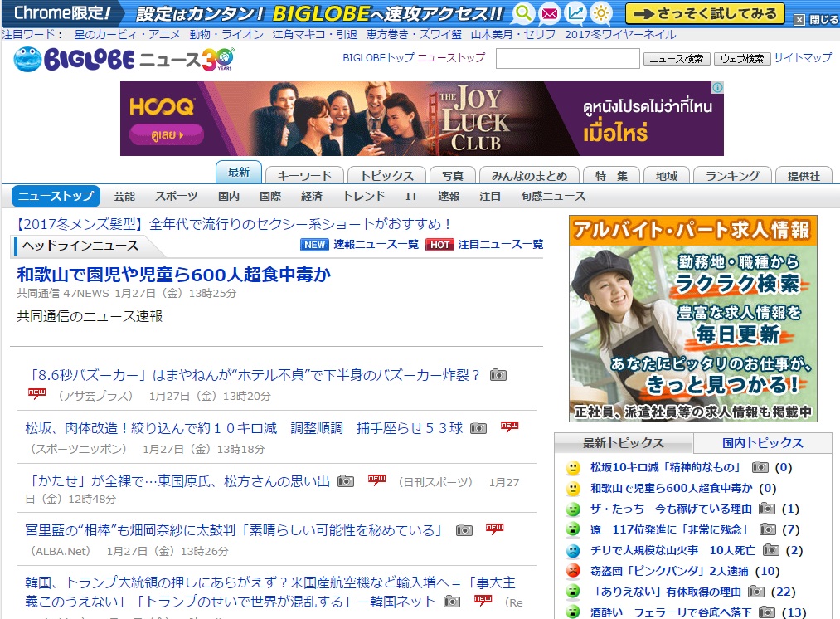
Task: Click the ad info icon on HOOQ banner
Action: [718, 87]
